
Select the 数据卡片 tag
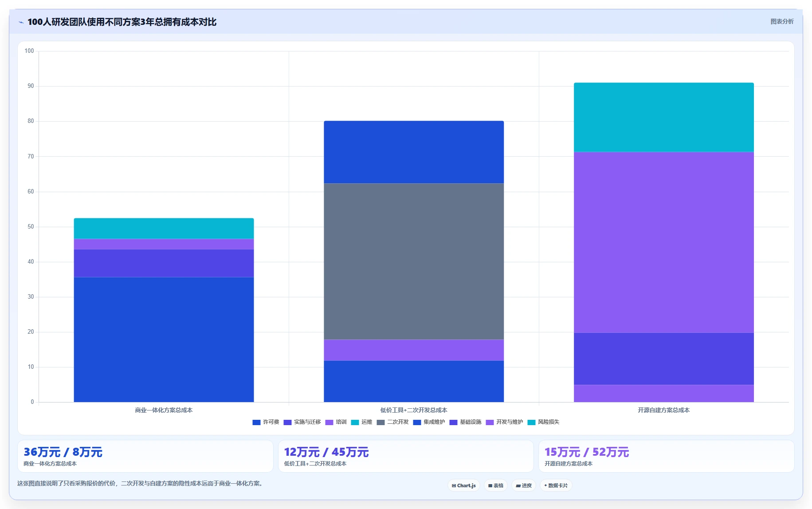(x=556, y=485)
